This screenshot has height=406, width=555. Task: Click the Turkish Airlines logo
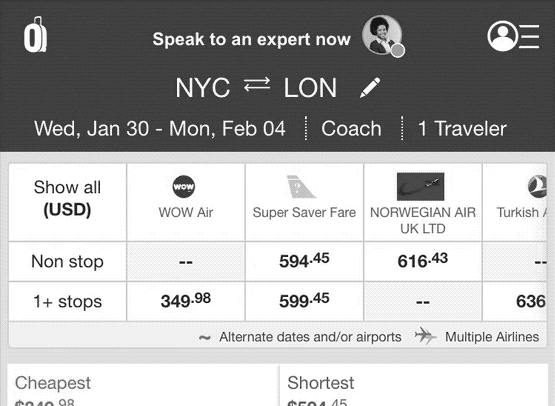click(537, 187)
